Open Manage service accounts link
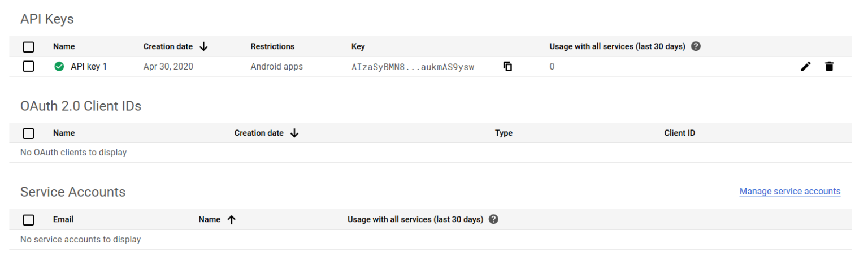The image size is (868, 260). click(x=789, y=192)
